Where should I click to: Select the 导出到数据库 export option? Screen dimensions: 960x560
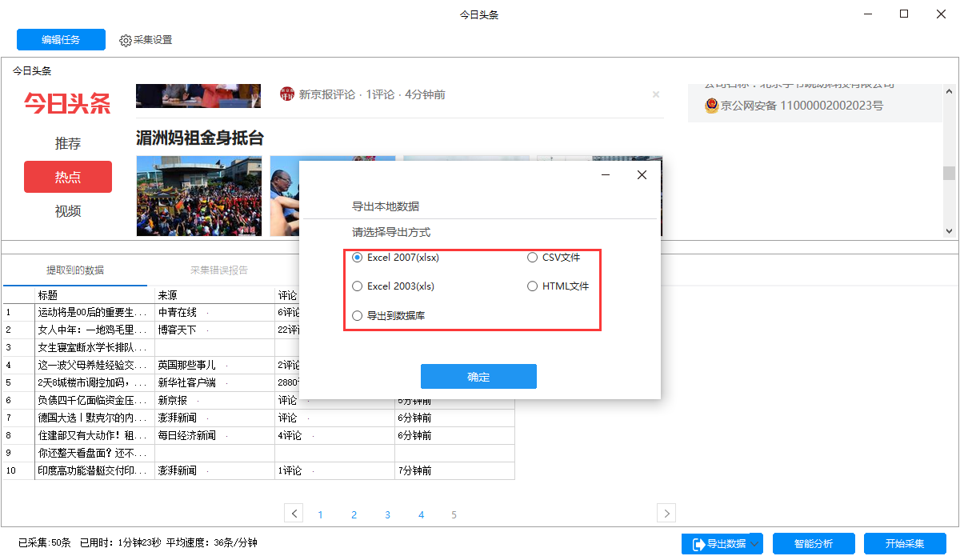389,315
